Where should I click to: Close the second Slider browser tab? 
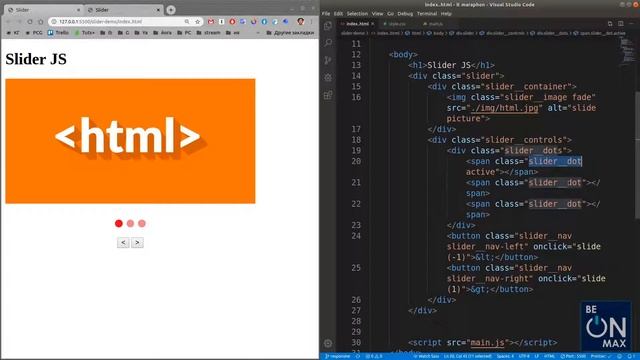click(x=158, y=10)
